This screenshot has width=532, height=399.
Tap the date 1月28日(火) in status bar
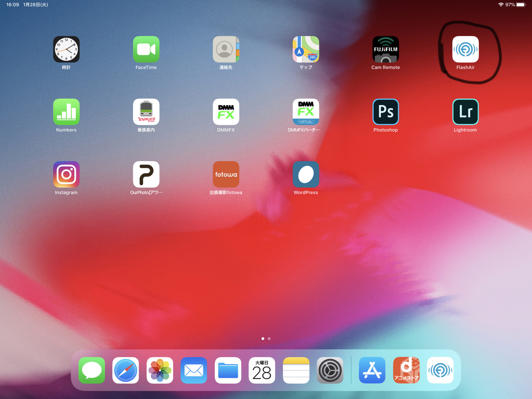[36, 5]
